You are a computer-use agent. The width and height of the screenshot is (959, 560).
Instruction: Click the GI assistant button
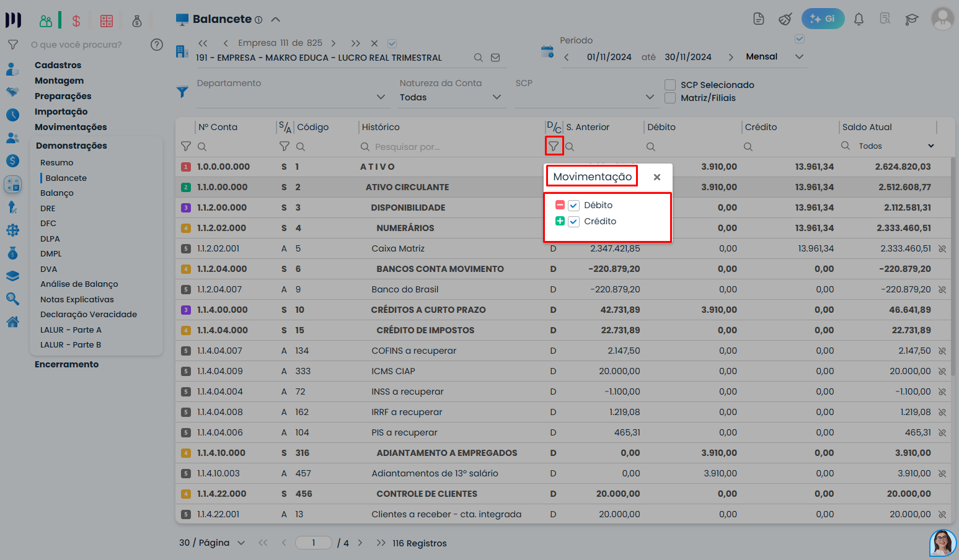(x=823, y=19)
